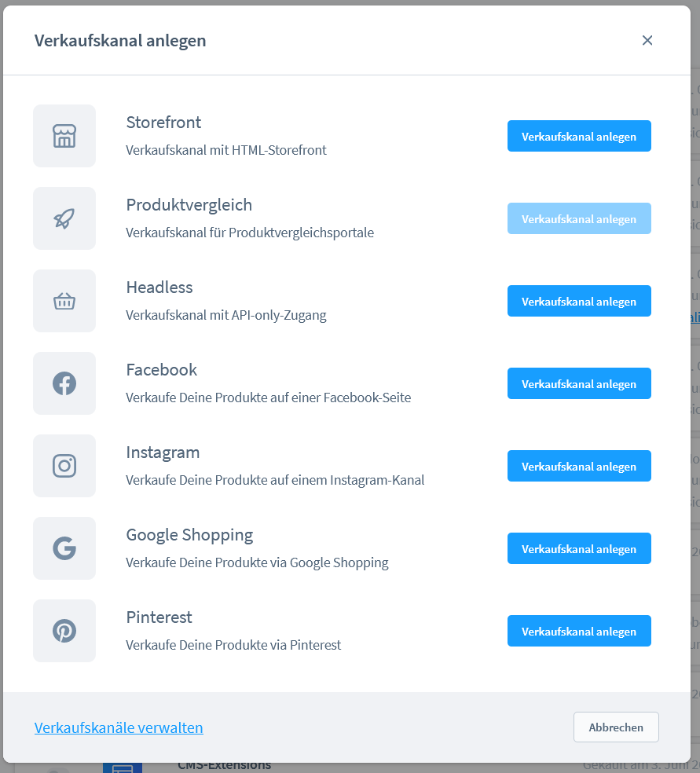
Task: Create a Google Shopping sales channel
Action: (579, 548)
